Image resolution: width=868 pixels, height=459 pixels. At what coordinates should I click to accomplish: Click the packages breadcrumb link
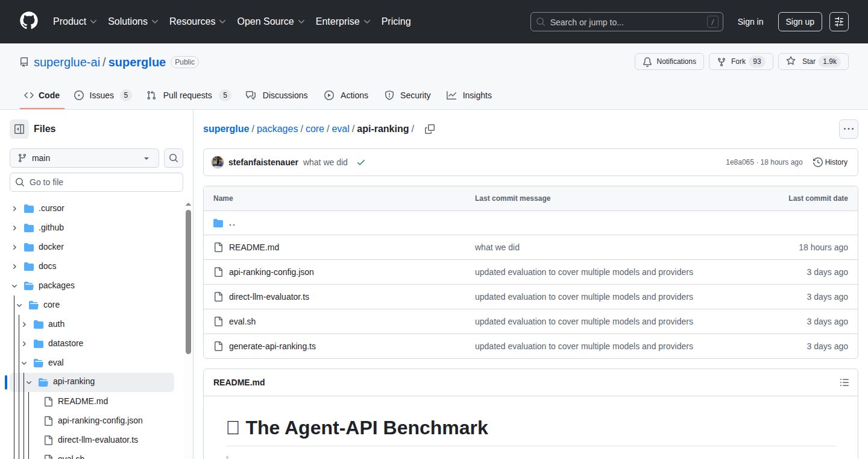(277, 129)
